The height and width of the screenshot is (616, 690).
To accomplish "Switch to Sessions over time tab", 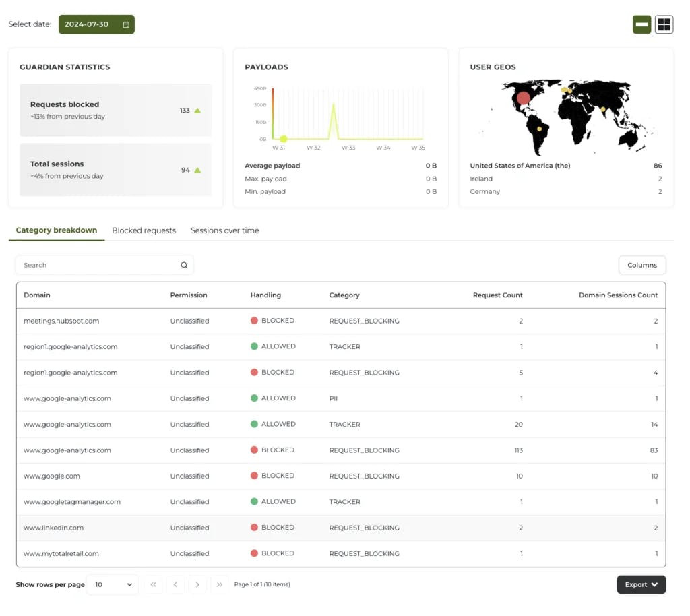I will point(224,230).
